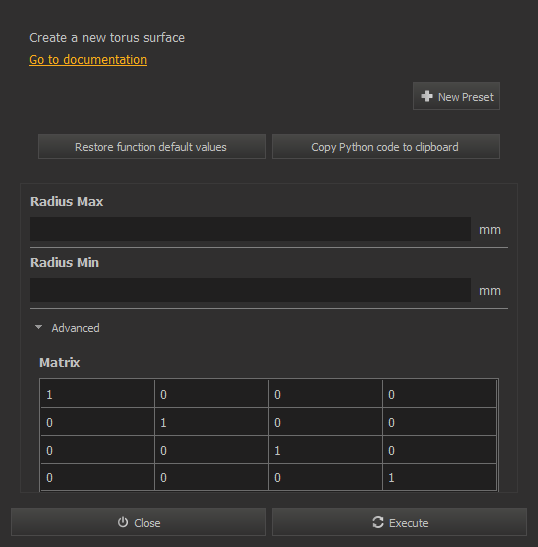Click the refresh icon on Execute button
538x547 pixels.
coord(378,522)
